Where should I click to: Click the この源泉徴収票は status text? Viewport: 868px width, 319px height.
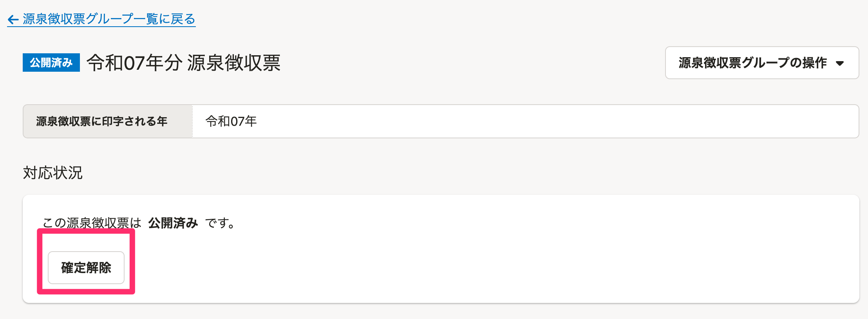click(92, 223)
